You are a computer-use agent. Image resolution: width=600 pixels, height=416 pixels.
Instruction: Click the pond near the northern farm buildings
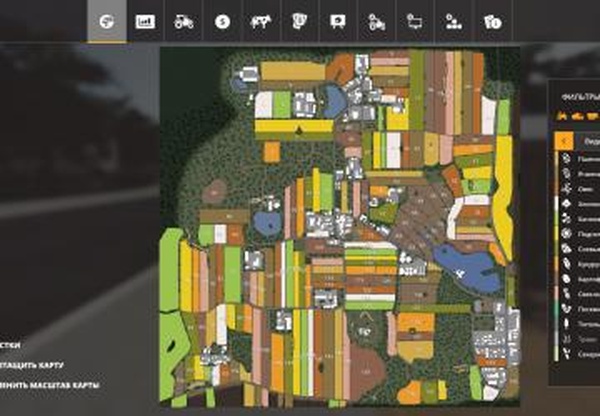(x=334, y=101)
